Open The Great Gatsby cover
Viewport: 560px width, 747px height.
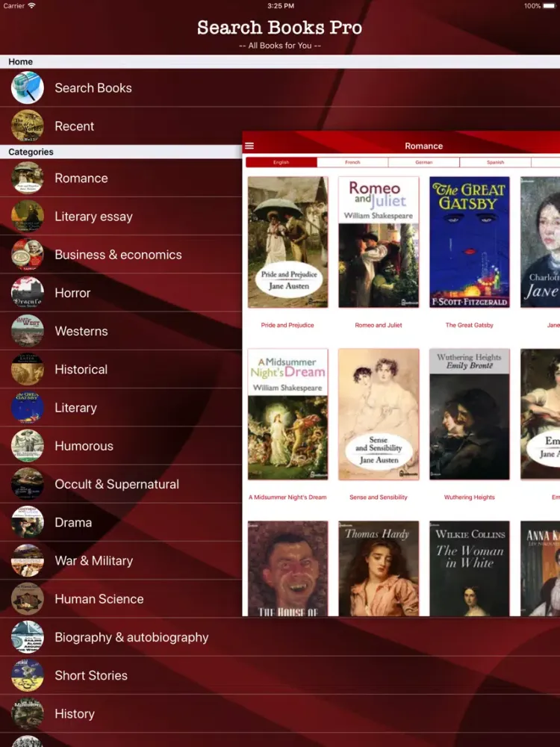pyautogui.click(x=470, y=242)
